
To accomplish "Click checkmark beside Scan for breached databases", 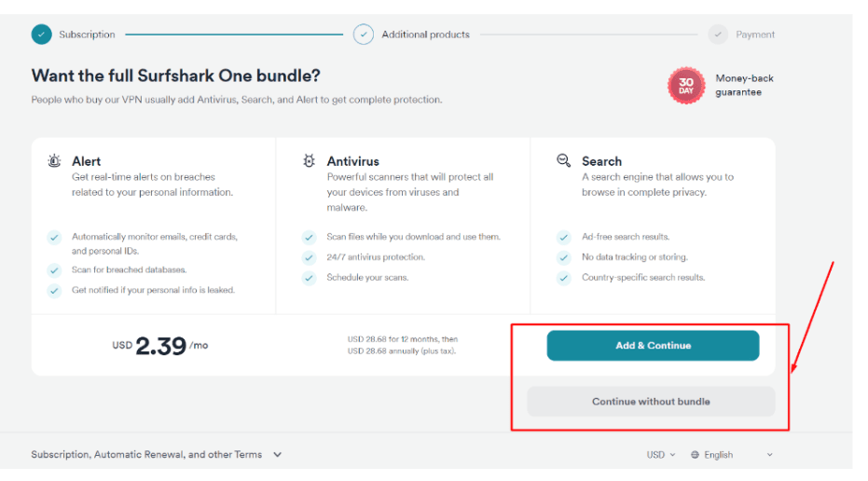I will click(54, 270).
